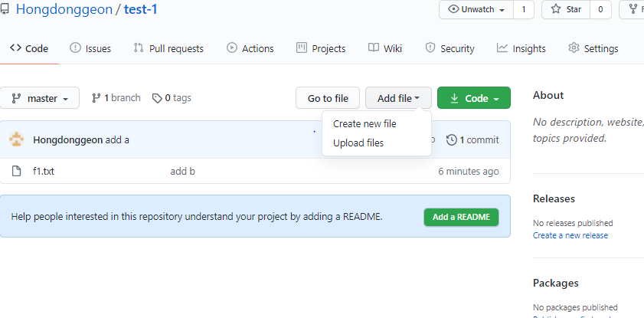Click the circle-dot icon on Issues tab
Viewport: 644px width, 318px height.
pyautogui.click(x=75, y=48)
